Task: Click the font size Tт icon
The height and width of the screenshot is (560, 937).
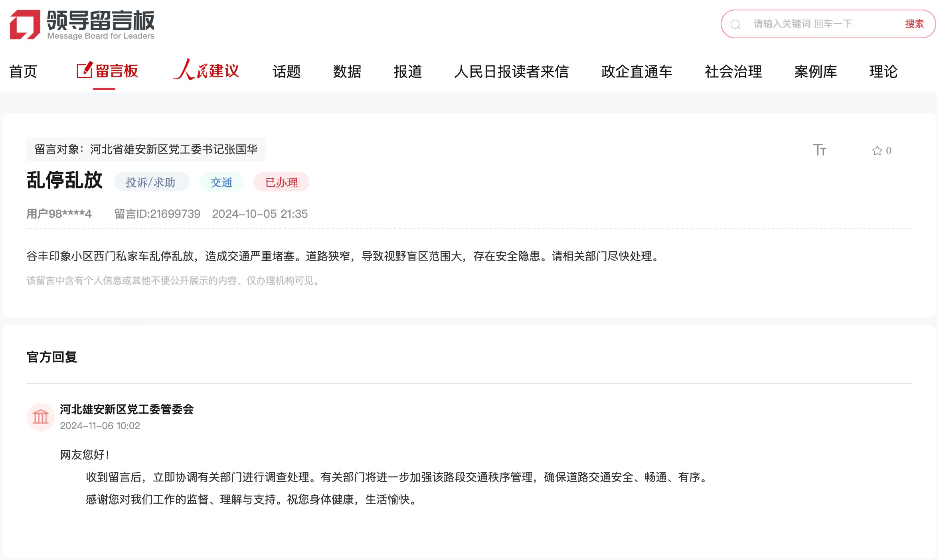Action: (819, 150)
